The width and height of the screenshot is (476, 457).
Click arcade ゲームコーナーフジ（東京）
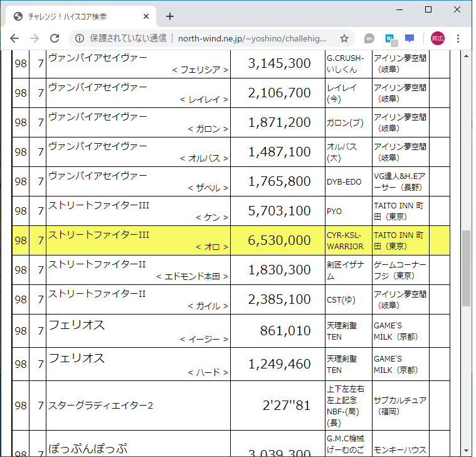click(400, 270)
